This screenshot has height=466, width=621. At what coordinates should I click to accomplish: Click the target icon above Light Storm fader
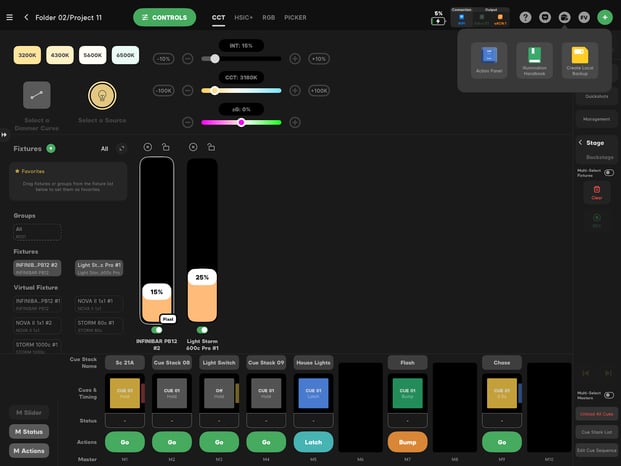click(193, 147)
